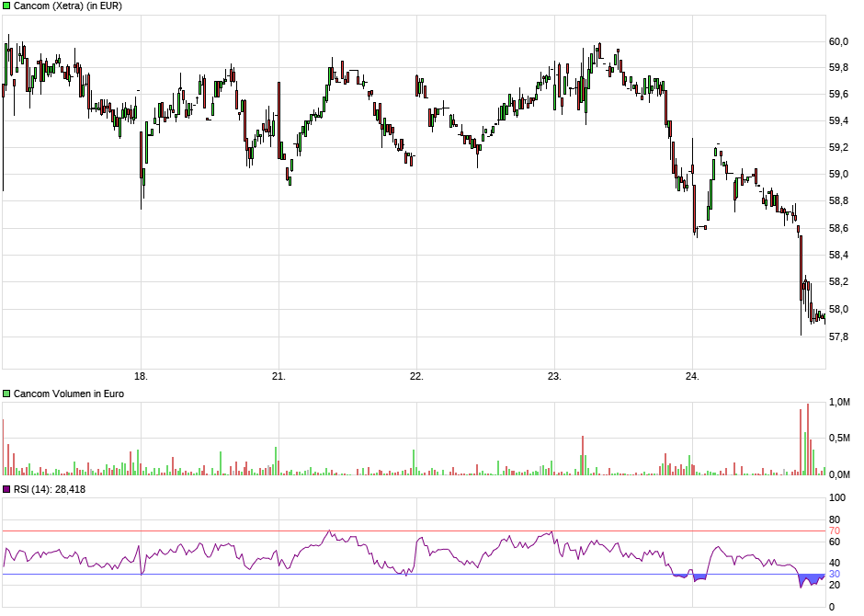The height and width of the screenshot is (616, 864).
Task: Click the Cancom Volumen in Euro label text
Action: point(69,394)
